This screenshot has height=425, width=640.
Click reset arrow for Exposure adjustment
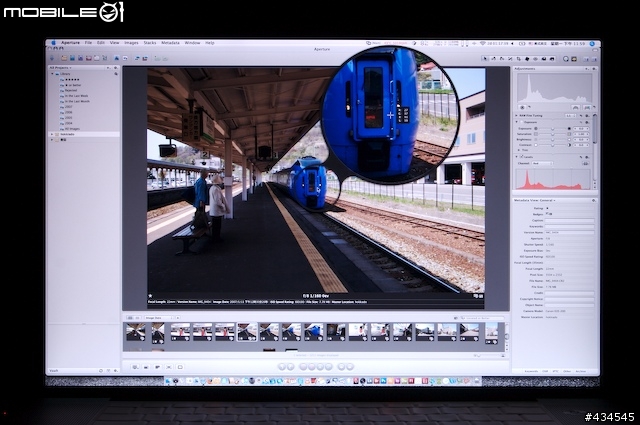(x=581, y=122)
